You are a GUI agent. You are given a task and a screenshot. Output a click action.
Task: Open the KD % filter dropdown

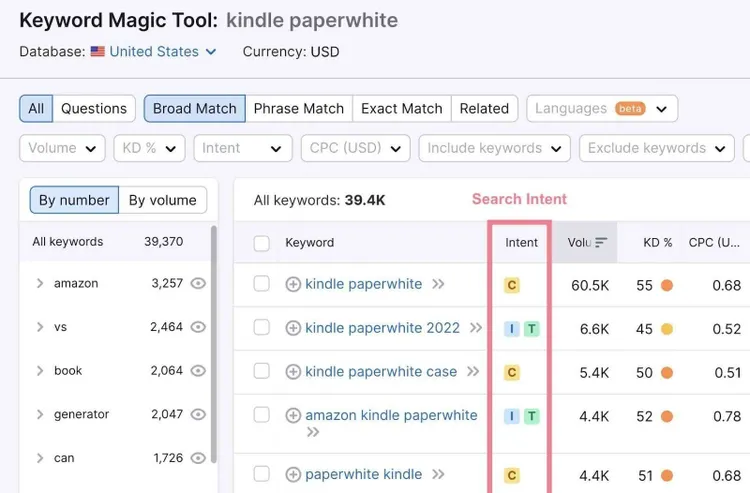click(x=149, y=148)
